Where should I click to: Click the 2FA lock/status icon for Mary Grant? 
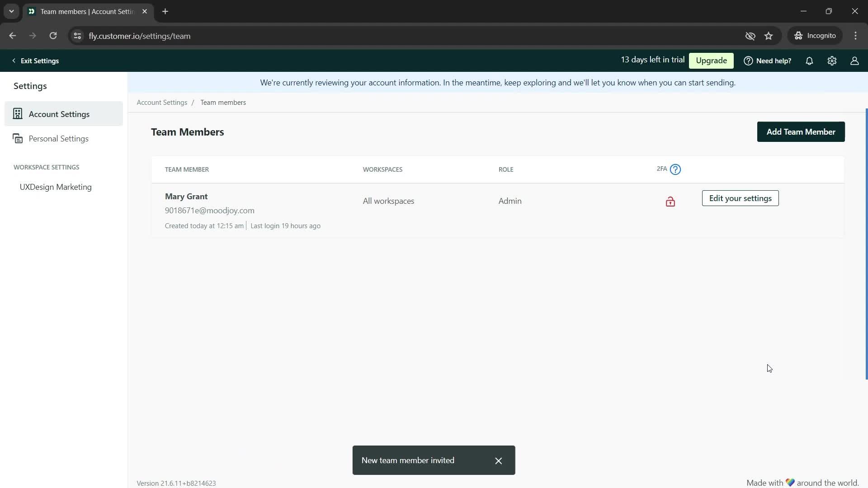click(670, 202)
